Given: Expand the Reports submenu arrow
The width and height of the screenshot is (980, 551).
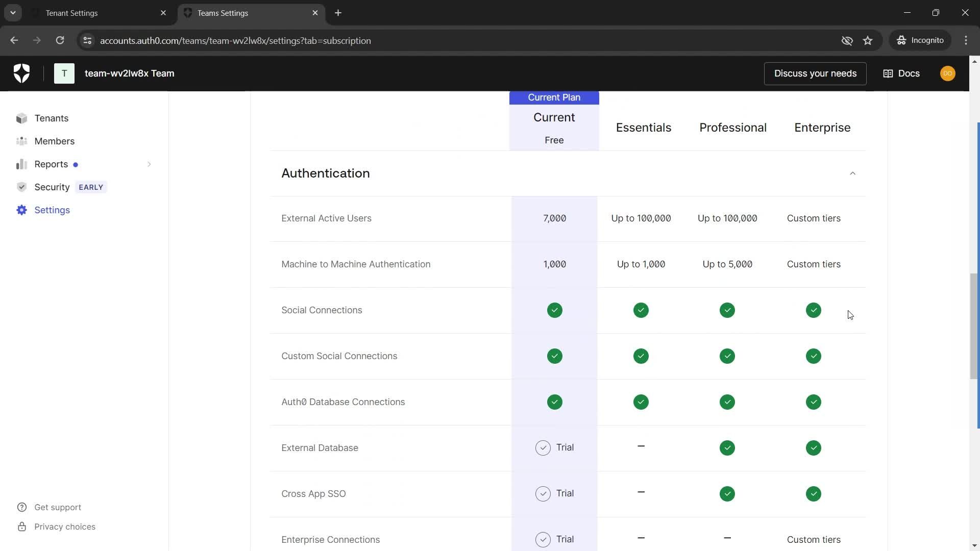Looking at the screenshot, I should click(149, 164).
